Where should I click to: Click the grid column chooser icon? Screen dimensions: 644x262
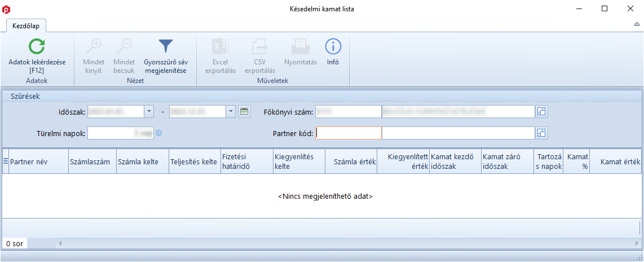6,161
